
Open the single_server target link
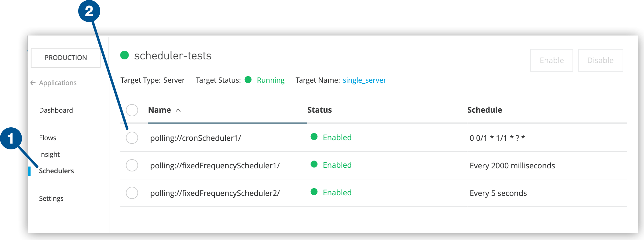[x=364, y=80]
